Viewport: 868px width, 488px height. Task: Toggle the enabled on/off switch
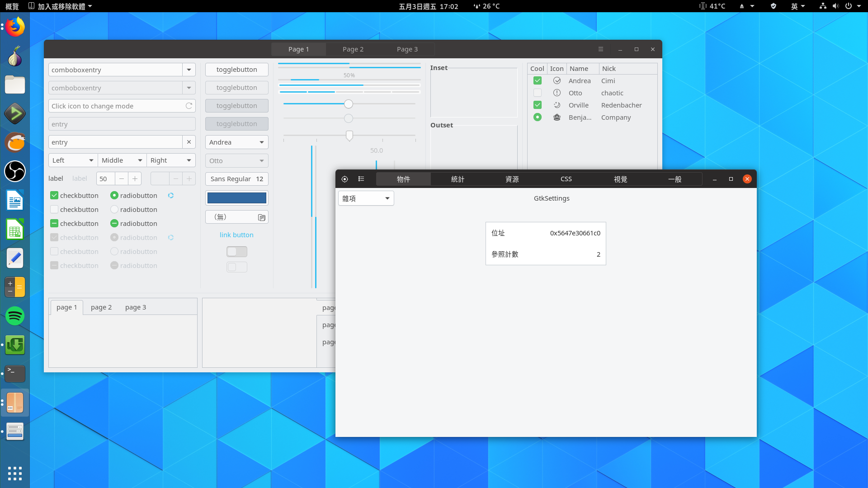click(236, 251)
